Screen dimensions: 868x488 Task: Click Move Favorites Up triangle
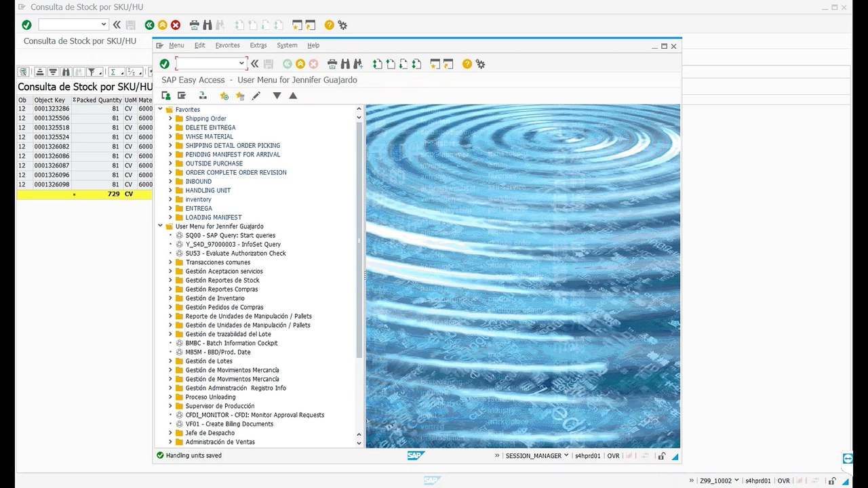tap(293, 96)
